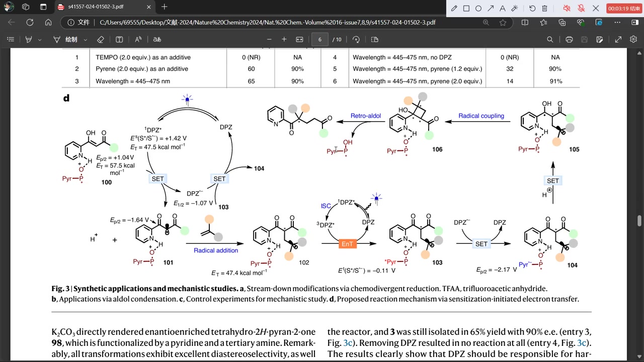The image size is (644, 362).
Task: Click the Retro-aldol label in the scheme
Action: click(366, 116)
